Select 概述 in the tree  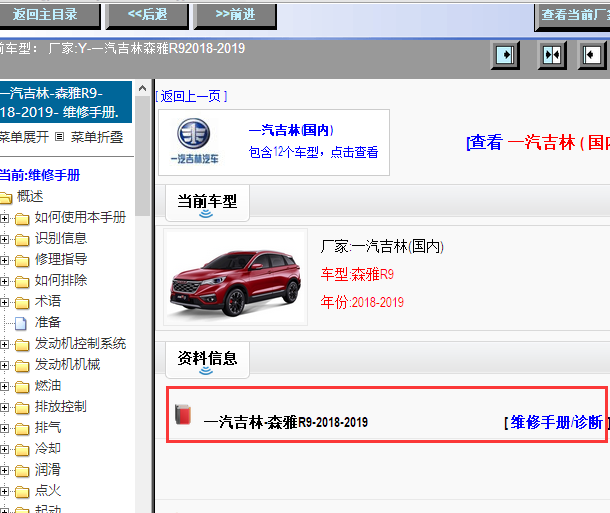(x=30, y=196)
